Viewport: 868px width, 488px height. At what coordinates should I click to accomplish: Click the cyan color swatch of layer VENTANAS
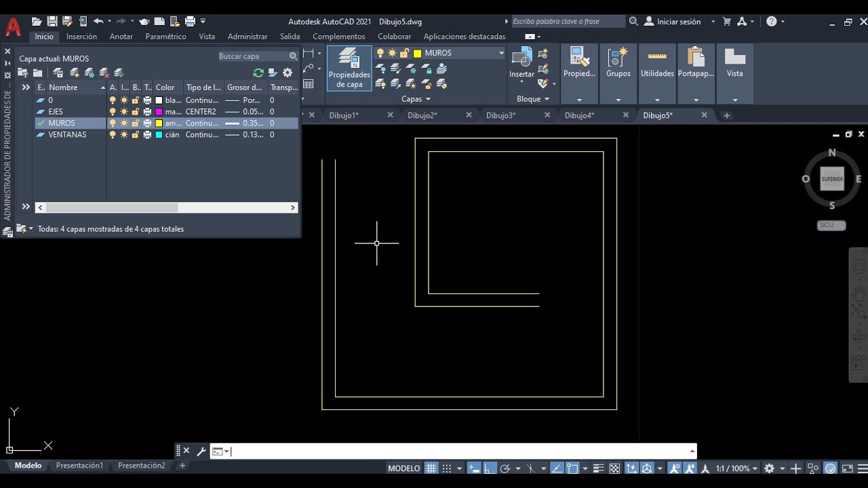pyautogui.click(x=159, y=135)
